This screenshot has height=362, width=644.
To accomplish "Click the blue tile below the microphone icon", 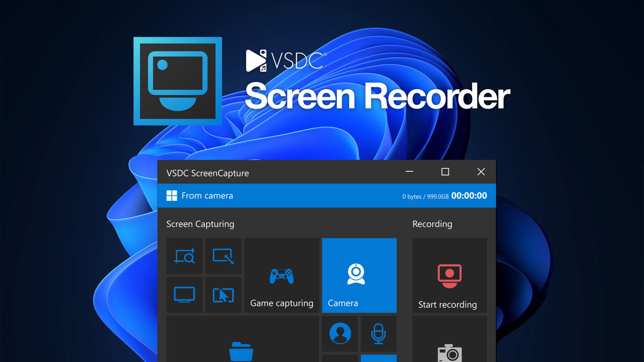I will pos(378,359).
